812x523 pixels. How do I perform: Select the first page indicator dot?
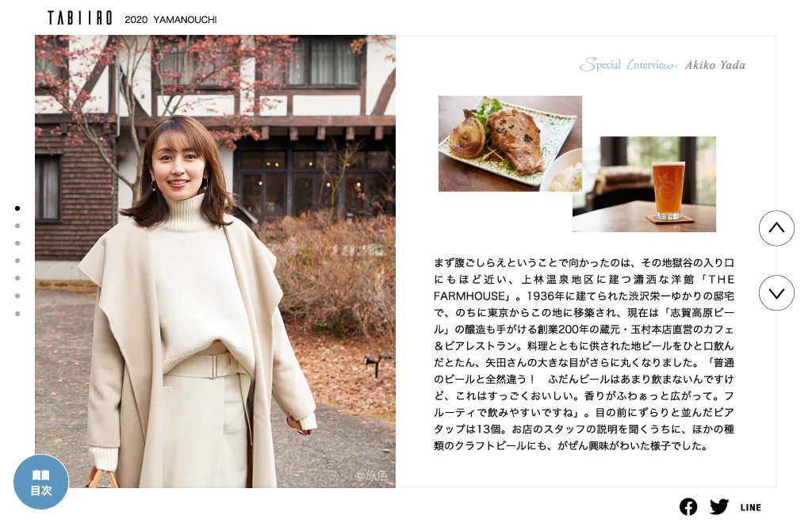pos(17,208)
